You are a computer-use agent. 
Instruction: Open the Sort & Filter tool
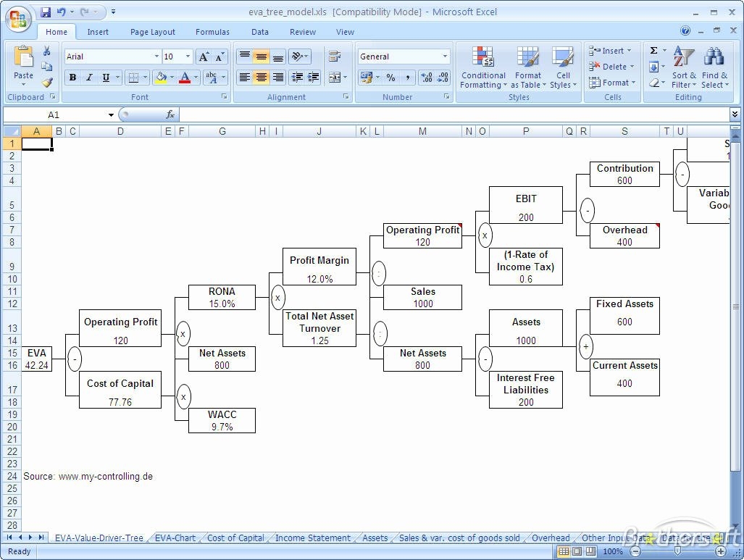point(684,68)
